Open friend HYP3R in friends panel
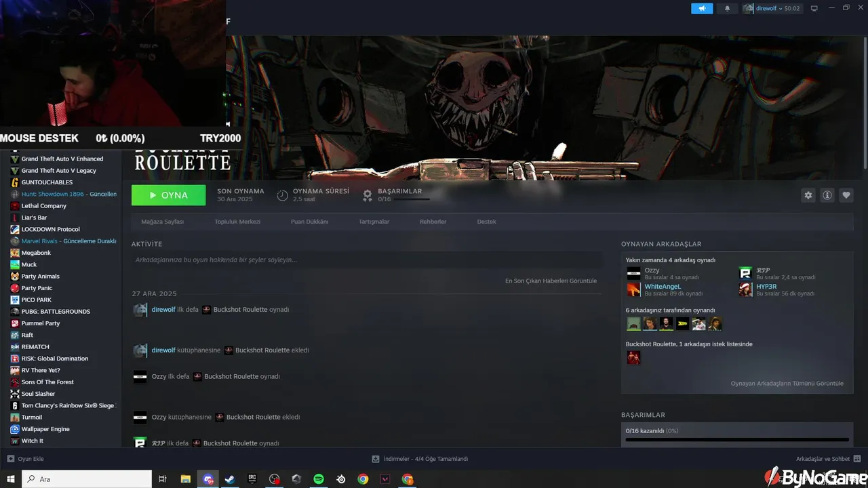The height and width of the screenshot is (488, 868). click(x=766, y=287)
